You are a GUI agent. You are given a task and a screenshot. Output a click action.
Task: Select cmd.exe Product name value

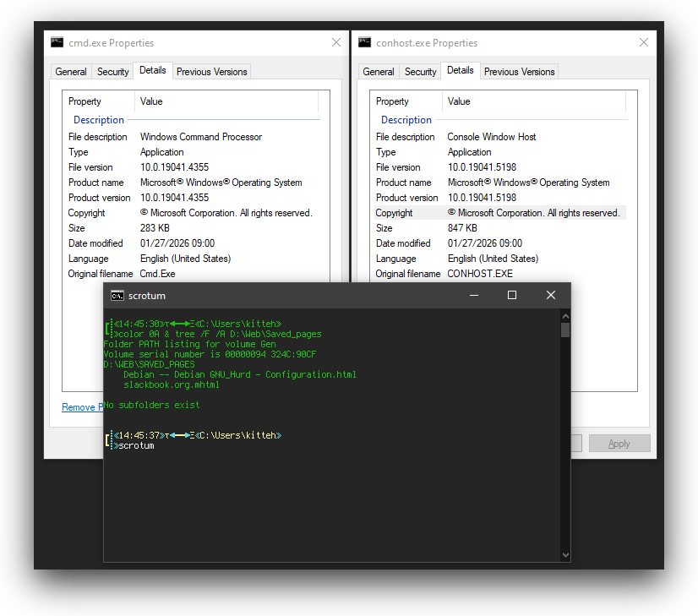click(221, 183)
